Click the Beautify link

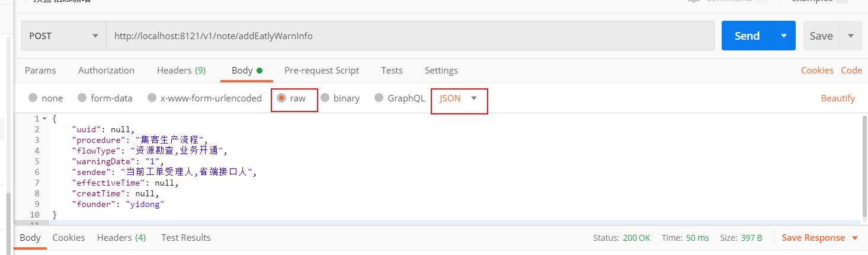(838, 98)
